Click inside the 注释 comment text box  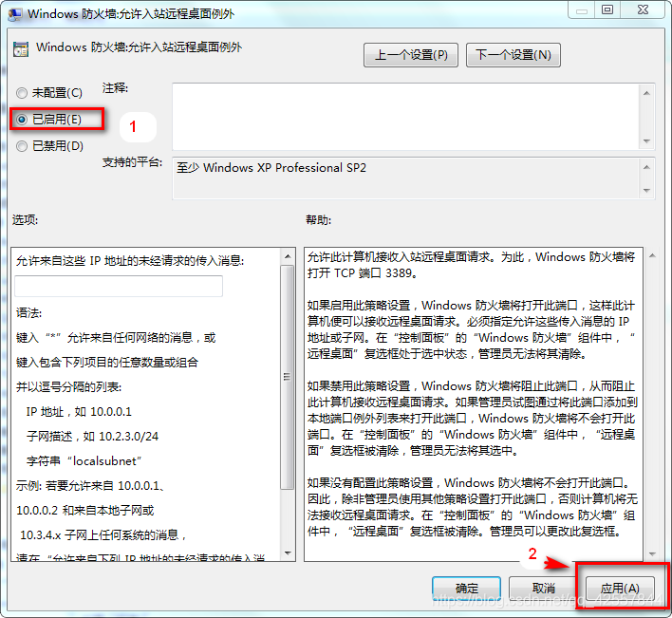tap(406, 117)
